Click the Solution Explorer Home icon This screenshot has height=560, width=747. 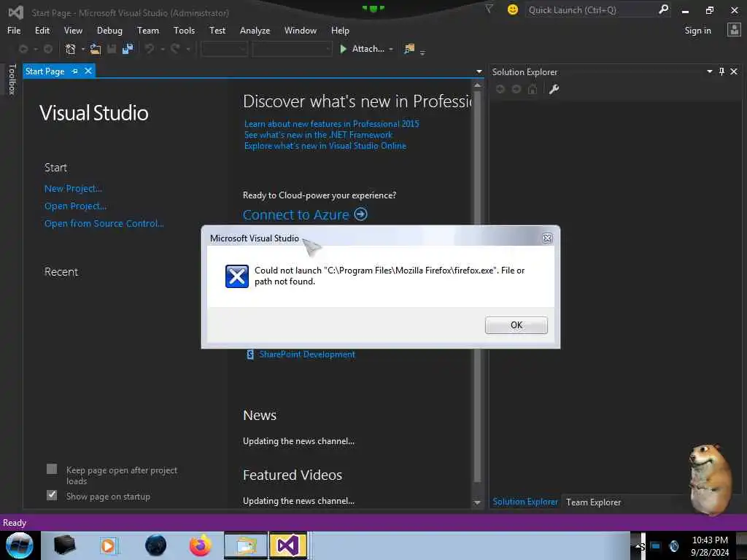(x=533, y=89)
